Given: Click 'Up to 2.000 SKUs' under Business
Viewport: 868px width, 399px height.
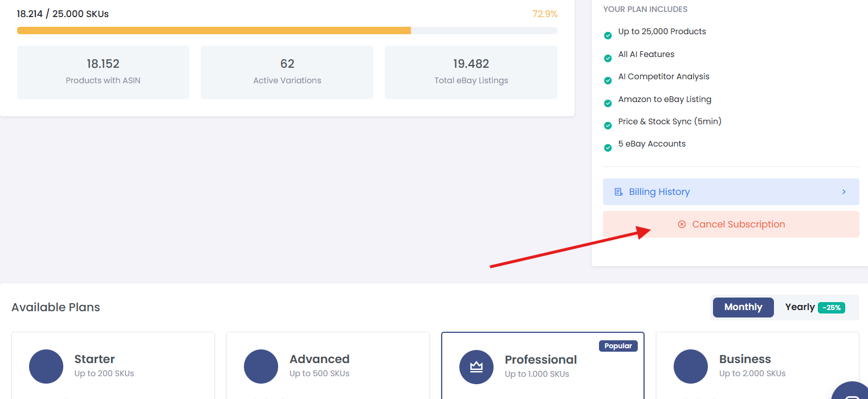Looking at the screenshot, I should coord(752,373).
